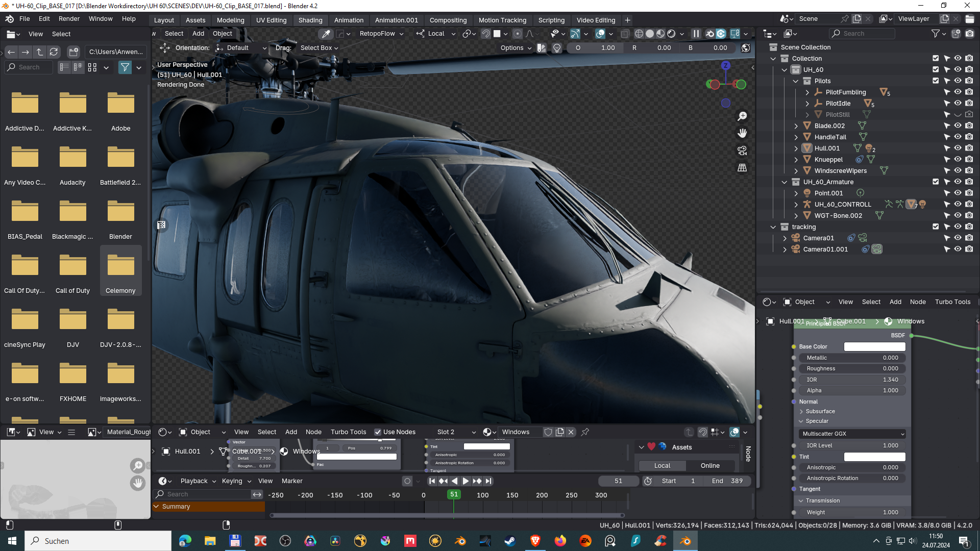Jump to last frame in timeline
Image resolution: width=980 pixels, height=551 pixels.
(488, 481)
